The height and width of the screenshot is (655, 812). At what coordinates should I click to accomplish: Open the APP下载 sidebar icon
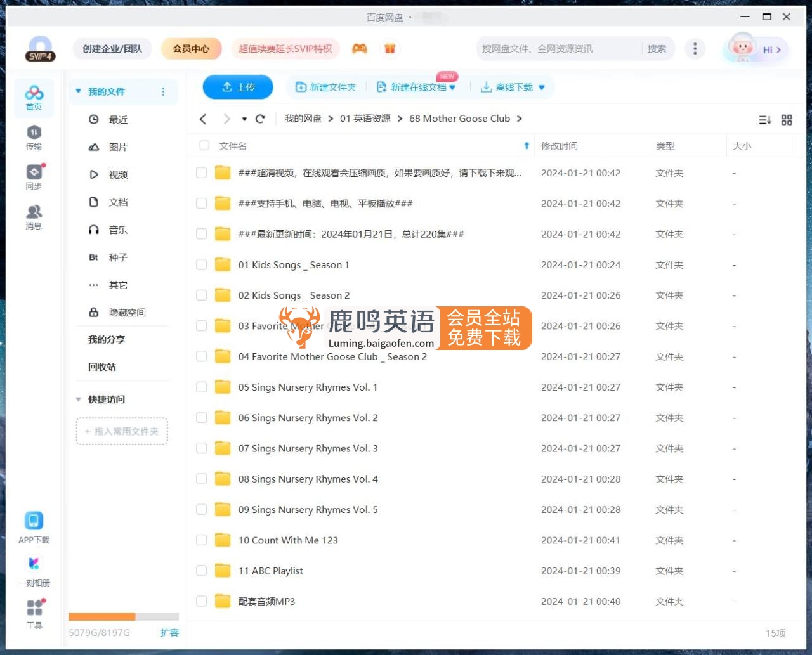click(34, 528)
